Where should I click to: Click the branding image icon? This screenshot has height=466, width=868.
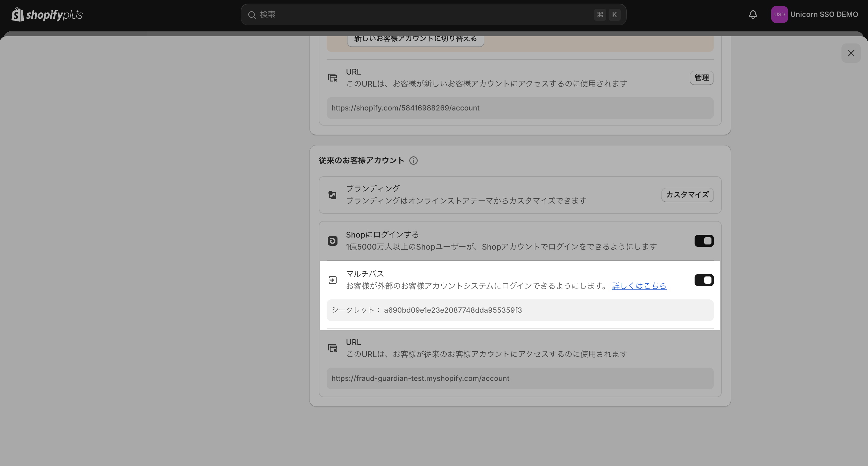tap(332, 195)
